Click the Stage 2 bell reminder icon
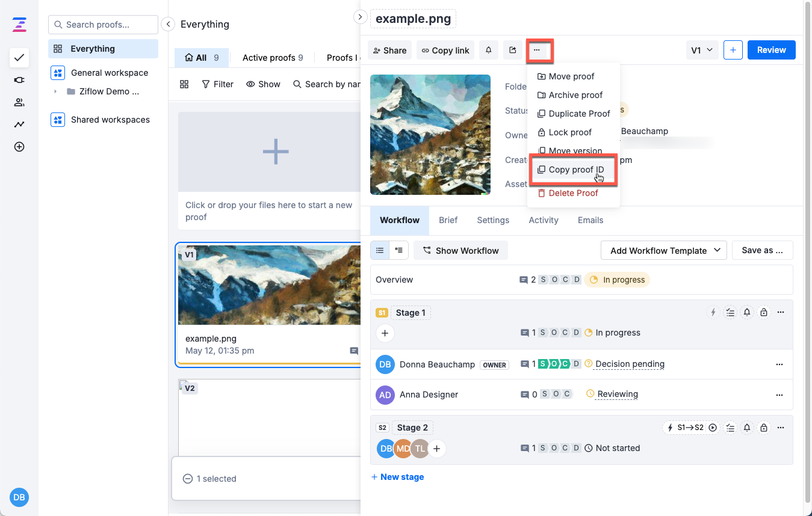The image size is (812, 516). [x=747, y=428]
